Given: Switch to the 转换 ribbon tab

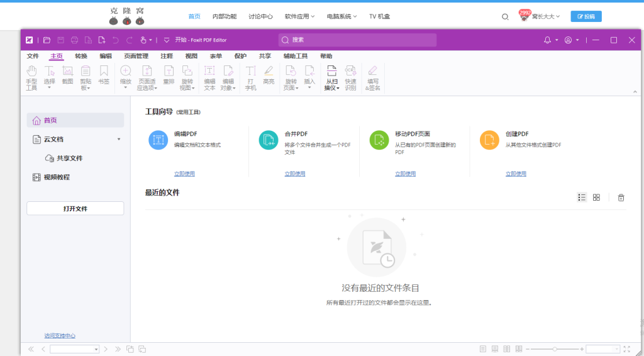Looking at the screenshot, I should coord(81,56).
